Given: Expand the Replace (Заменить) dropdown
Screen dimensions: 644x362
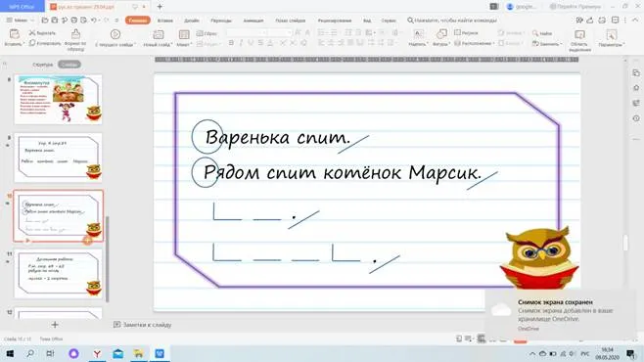Looking at the screenshot, I should coord(560,44).
